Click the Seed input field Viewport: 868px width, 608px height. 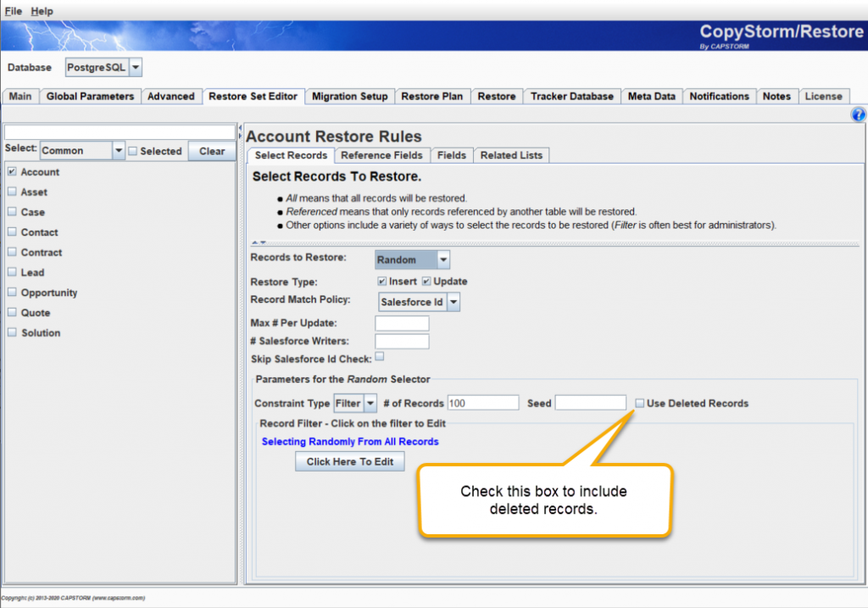click(x=591, y=403)
